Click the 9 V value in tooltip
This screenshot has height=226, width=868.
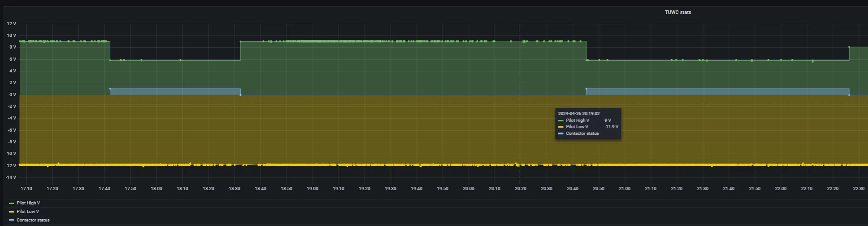pyautogui.click(x=608, y=120)
